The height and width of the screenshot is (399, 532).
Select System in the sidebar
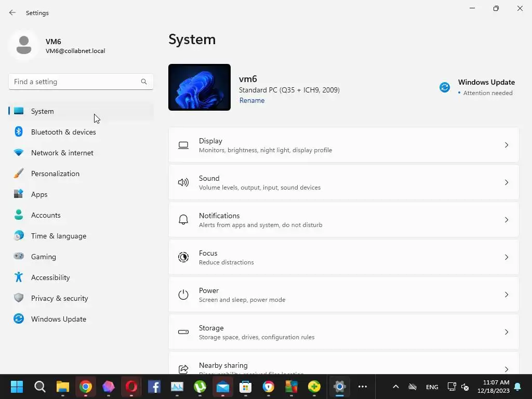[81, 111]
